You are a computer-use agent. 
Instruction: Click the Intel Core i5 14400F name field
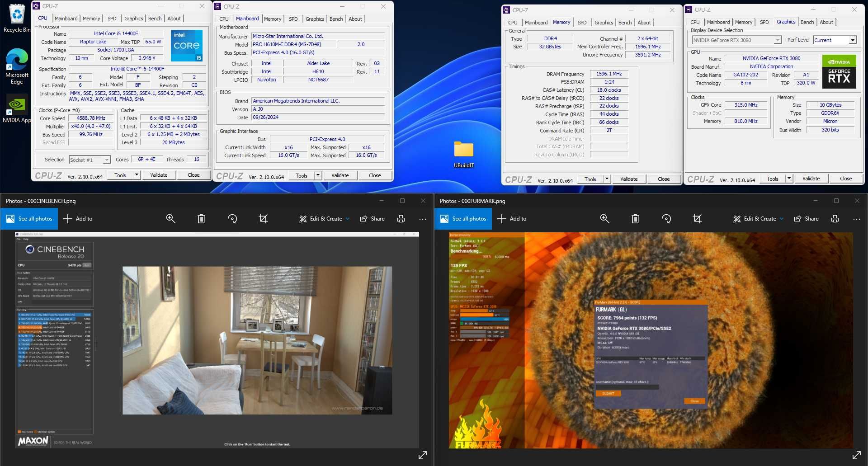point(116,33)
